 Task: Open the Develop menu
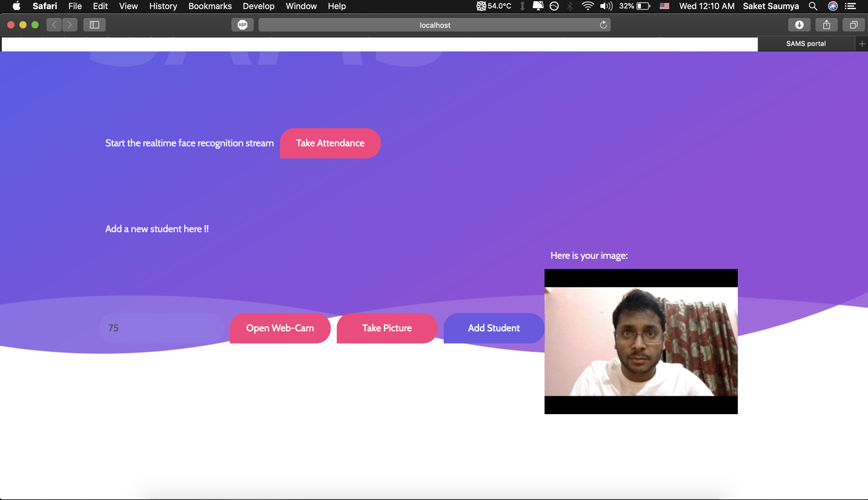[258, 6]
